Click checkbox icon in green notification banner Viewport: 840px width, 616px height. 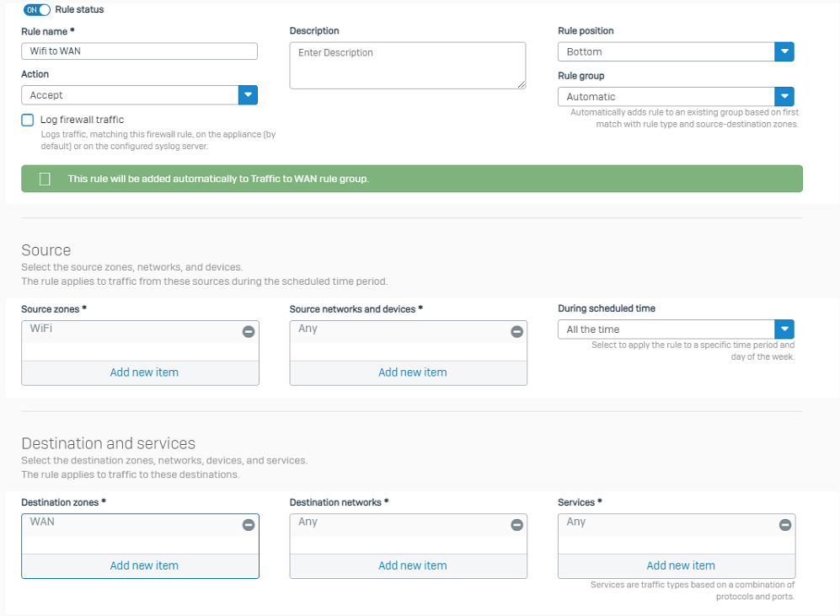[45, 179]
